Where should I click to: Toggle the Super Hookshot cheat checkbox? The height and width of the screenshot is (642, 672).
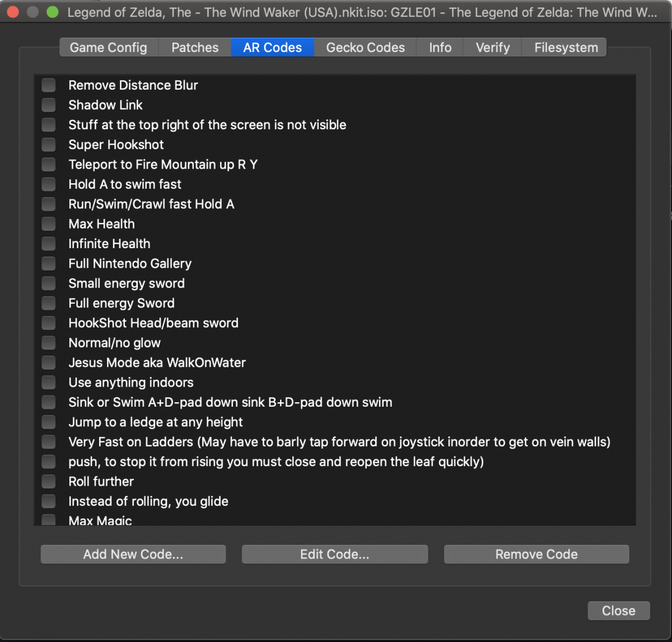pos(49,145)
